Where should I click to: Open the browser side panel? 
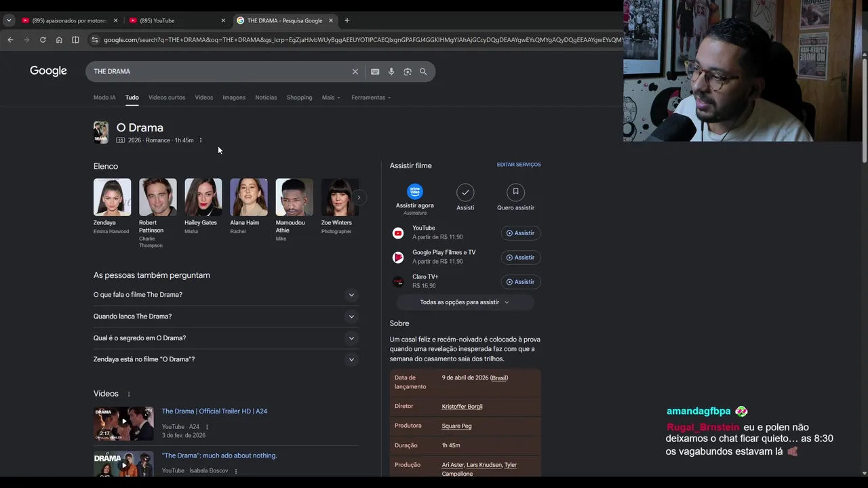(75, 40)
